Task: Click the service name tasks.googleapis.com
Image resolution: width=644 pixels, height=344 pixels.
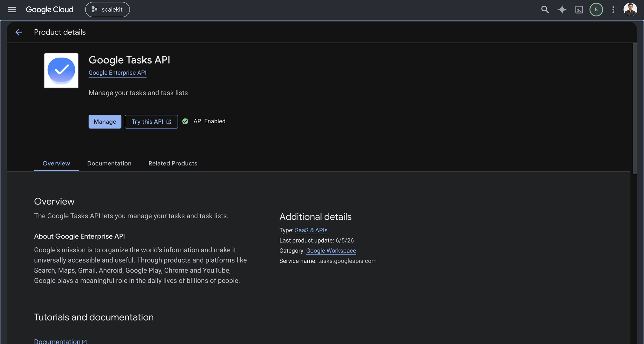Action: (347, 261)
